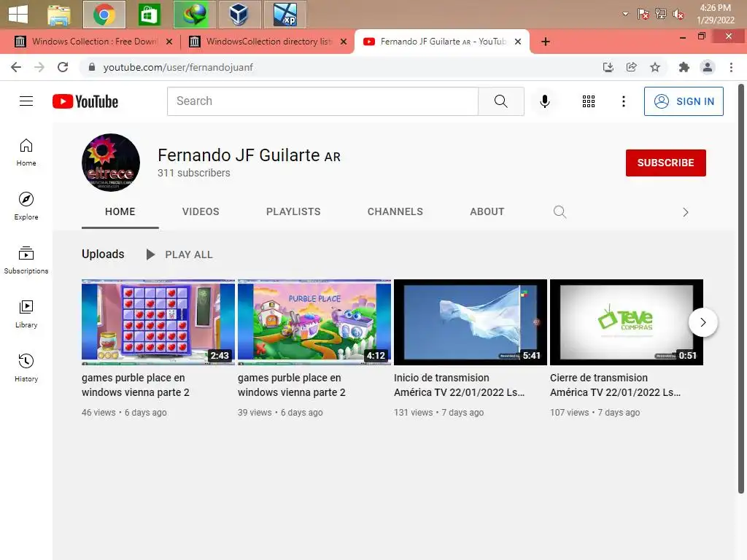Open Chrome extensions puzzle icon

684,67
